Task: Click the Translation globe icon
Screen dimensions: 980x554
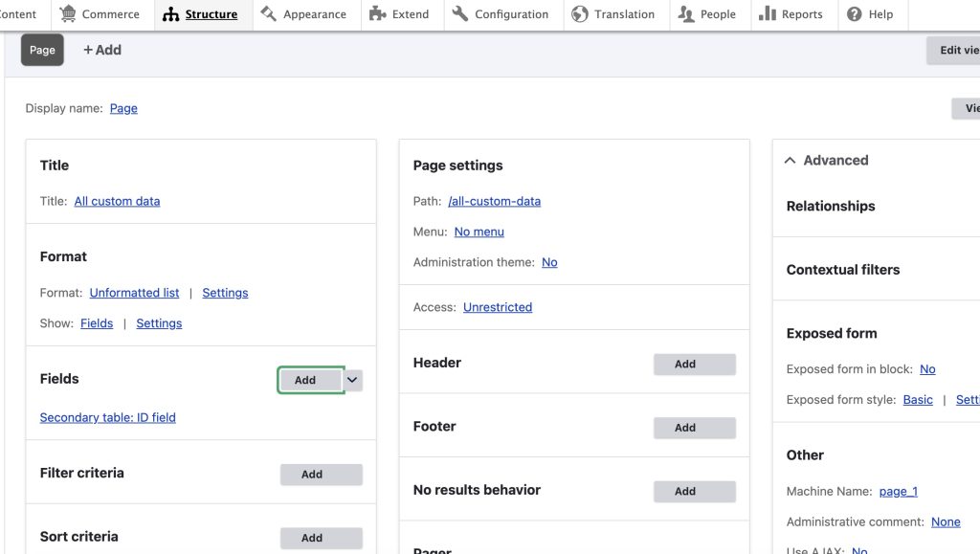Action: tap(579, 13)
